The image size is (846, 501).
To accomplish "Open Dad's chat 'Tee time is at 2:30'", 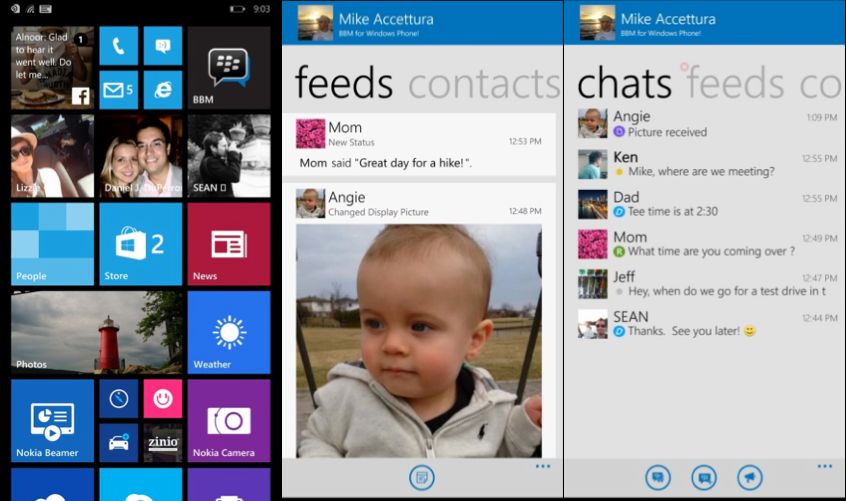I will [707, 203].
